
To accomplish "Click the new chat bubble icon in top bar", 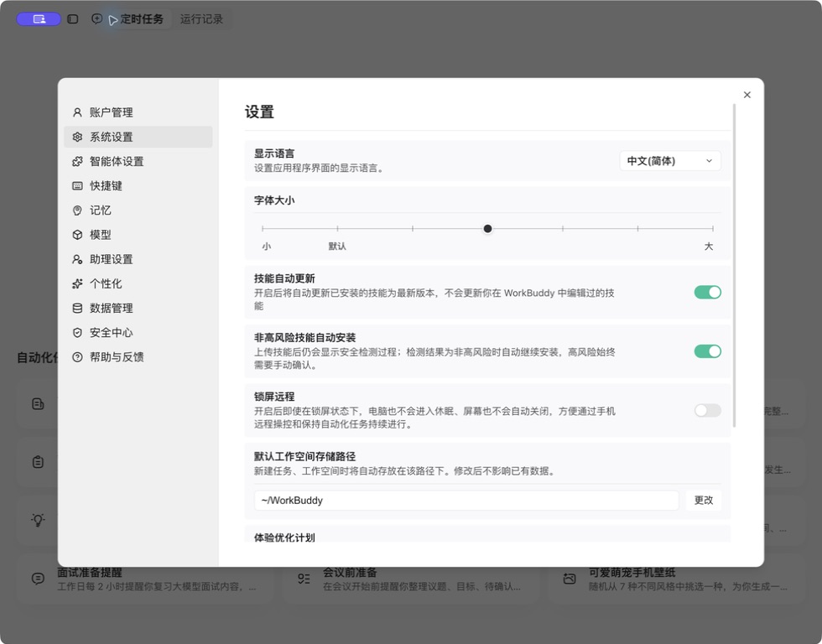I will [96, 19].
